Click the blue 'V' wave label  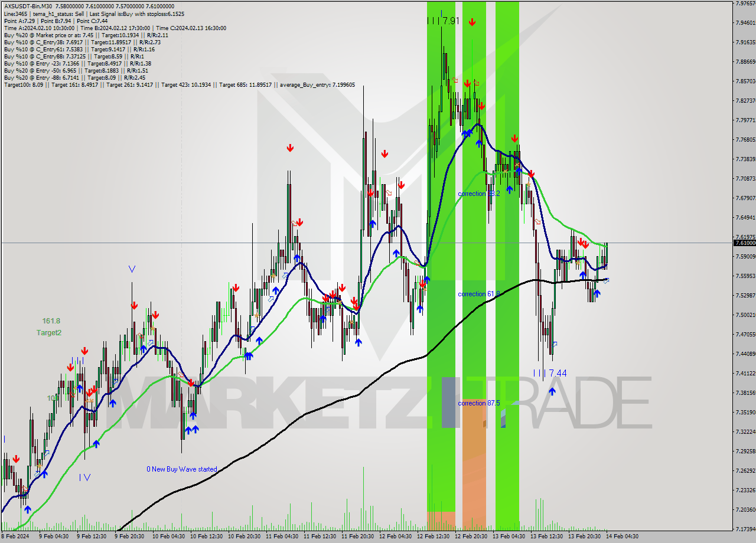(132, 269)
